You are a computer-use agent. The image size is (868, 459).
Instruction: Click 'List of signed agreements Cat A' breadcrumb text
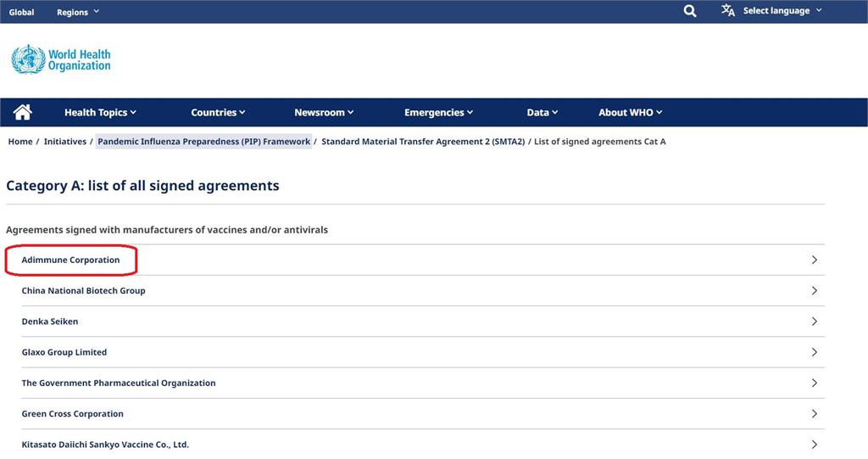pyautogui.click(x=599, y=142)
